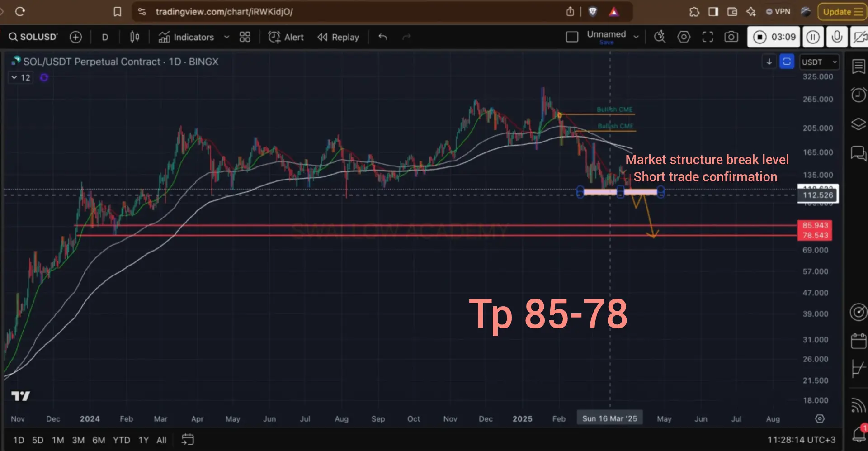Click the layout setup square icon
Viewport: 868px width, 451px height.
click(572, 37)
